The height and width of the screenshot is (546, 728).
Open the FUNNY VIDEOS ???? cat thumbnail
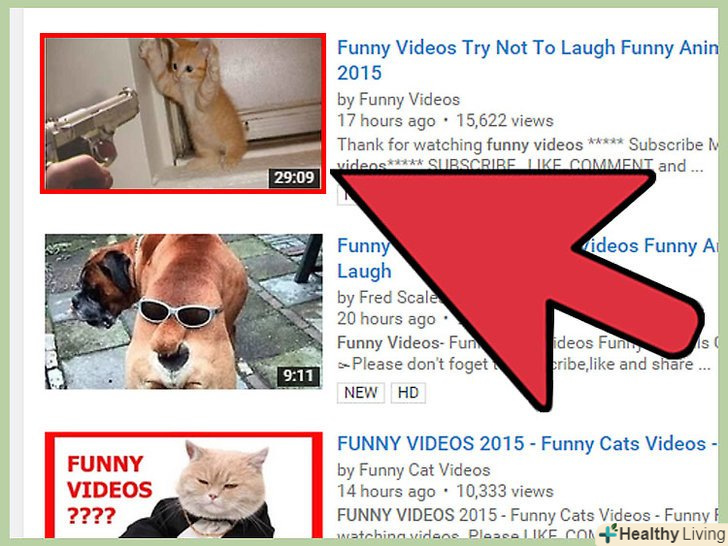(184, 485)
